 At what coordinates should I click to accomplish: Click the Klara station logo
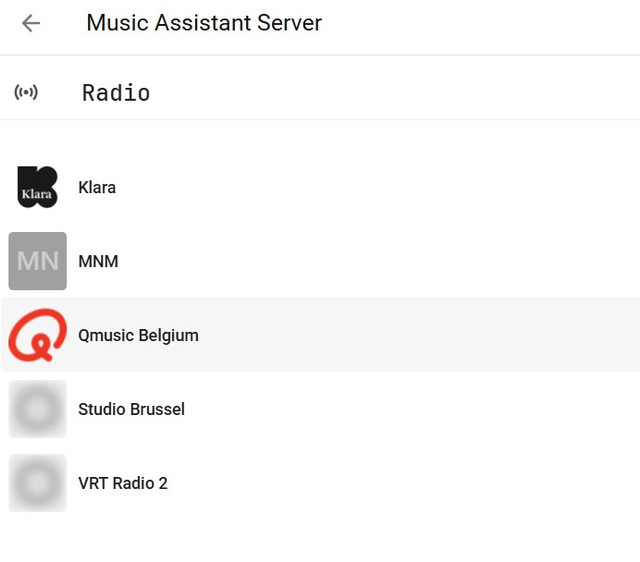tap(38, 187)
